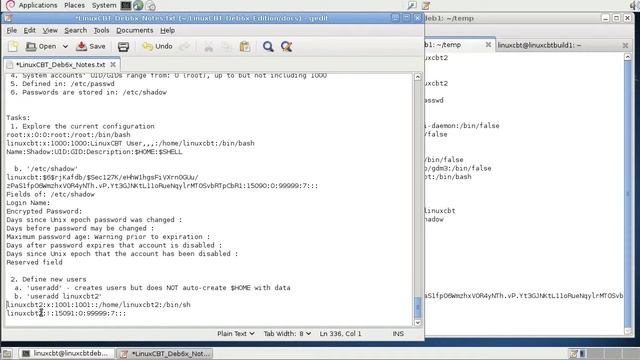
Task: Print the document using the printer icon
Action: [x=123, y=47]
